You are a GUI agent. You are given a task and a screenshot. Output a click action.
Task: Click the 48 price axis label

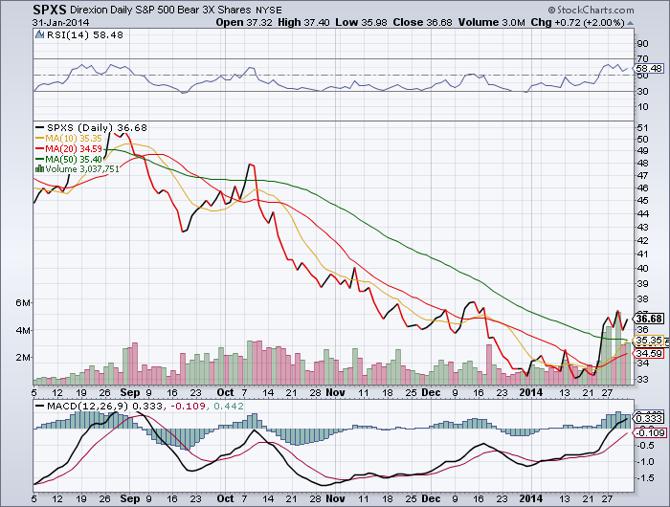tap(643, 163)
